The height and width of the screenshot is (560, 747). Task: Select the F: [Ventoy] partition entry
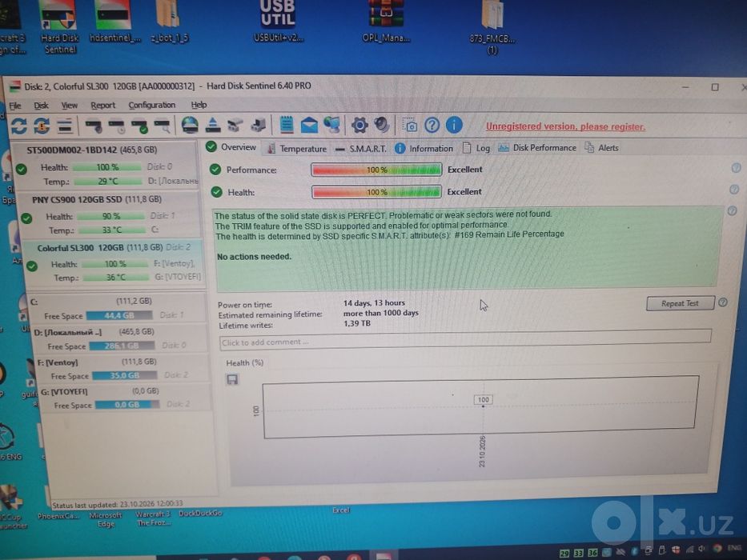click(122, 369)
